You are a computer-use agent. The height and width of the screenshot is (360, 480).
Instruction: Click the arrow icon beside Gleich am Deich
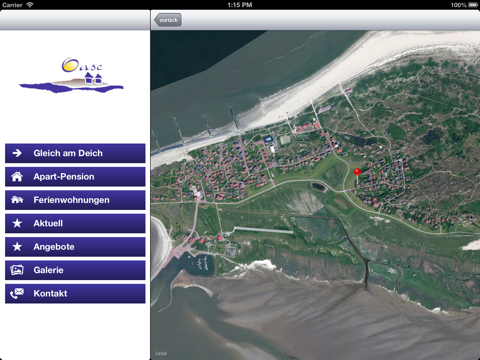(17, 153)
